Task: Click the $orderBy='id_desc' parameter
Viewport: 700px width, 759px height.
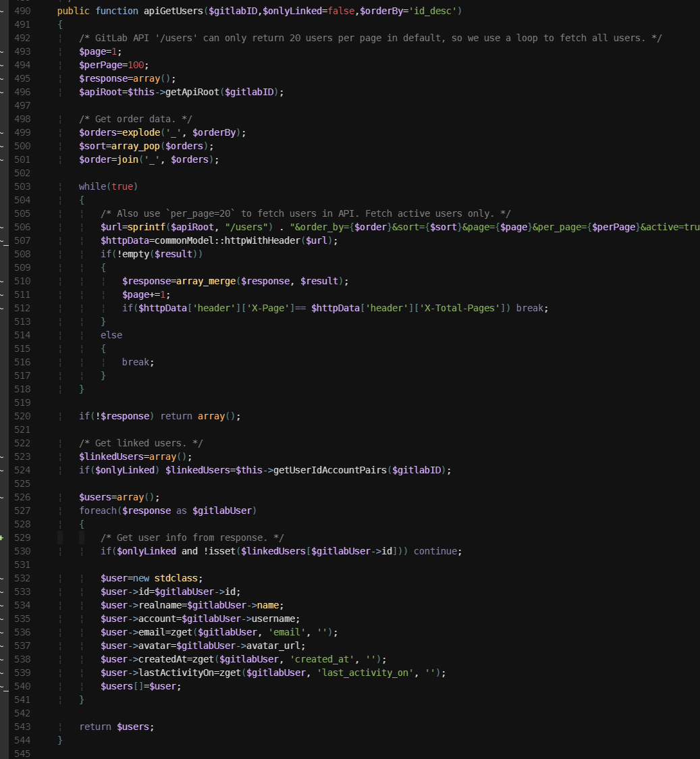Action: tap(408, 11)
